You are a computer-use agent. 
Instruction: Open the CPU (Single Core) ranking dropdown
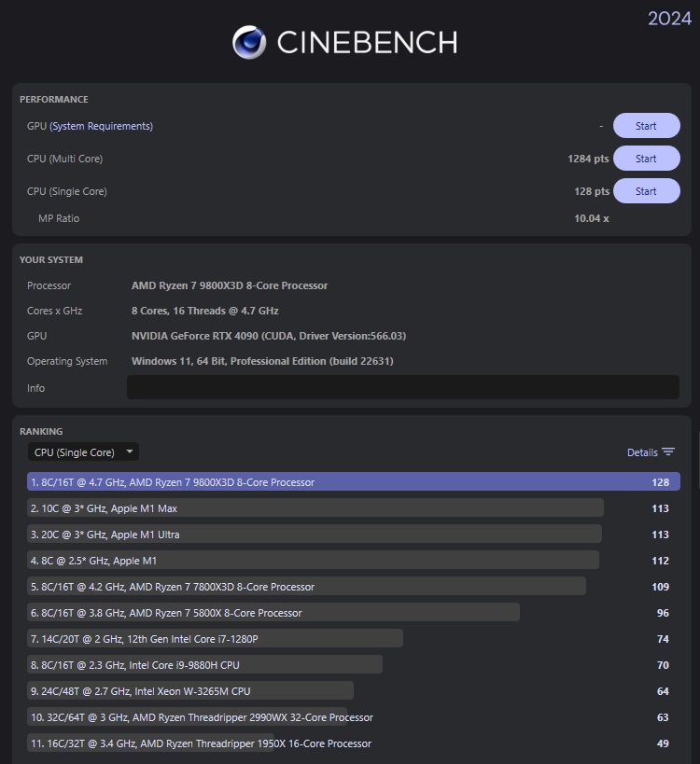point(83,452)
